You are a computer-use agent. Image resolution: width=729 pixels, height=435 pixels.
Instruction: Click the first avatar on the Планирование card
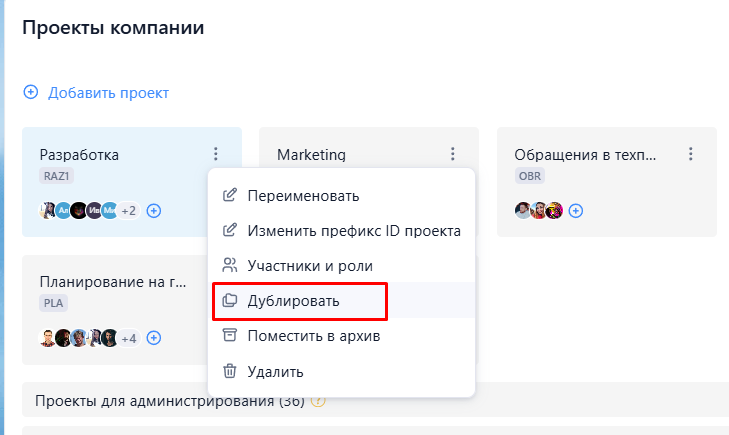point(47,338)
